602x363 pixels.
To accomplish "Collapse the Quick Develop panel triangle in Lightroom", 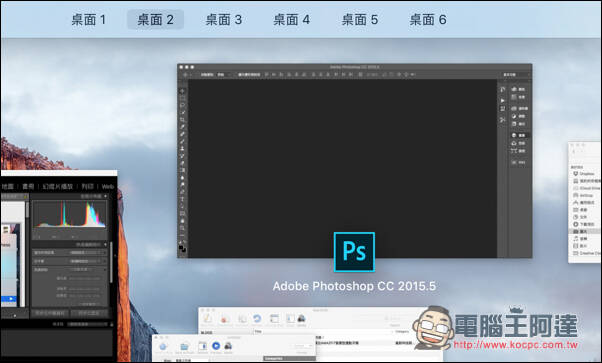I will (x=106, y=244).
